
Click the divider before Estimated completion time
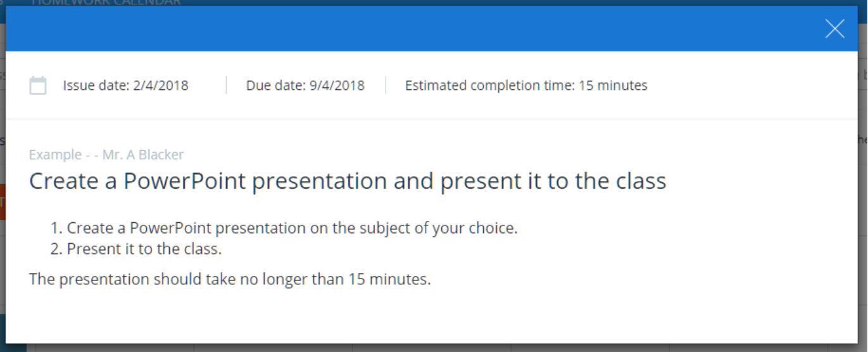coord(386,85)
